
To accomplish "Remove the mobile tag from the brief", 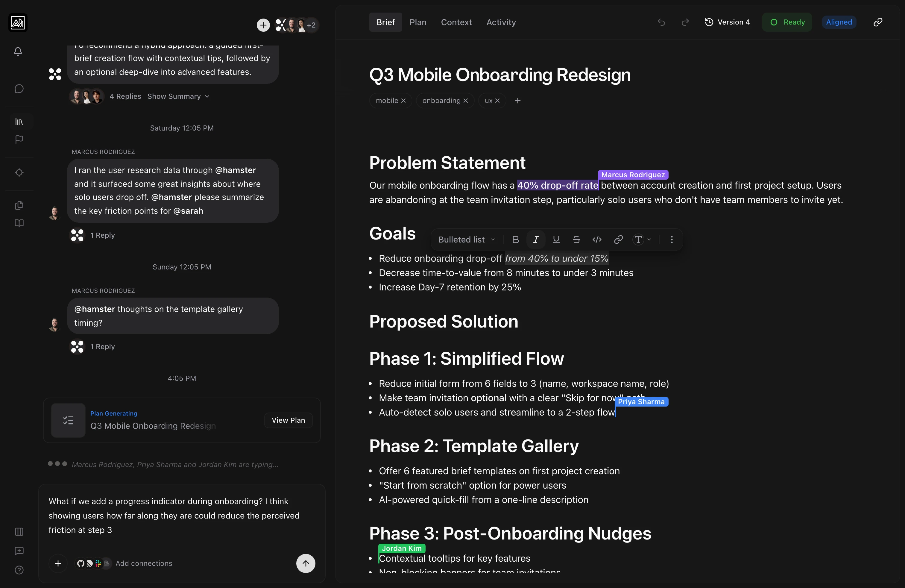I will coord(403,100).
